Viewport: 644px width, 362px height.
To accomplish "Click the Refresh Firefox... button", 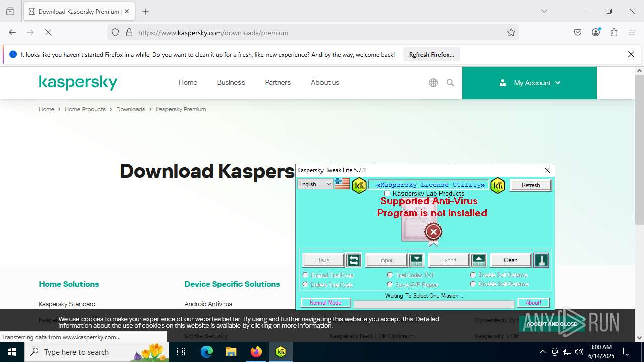I will [x=431, y=55].
